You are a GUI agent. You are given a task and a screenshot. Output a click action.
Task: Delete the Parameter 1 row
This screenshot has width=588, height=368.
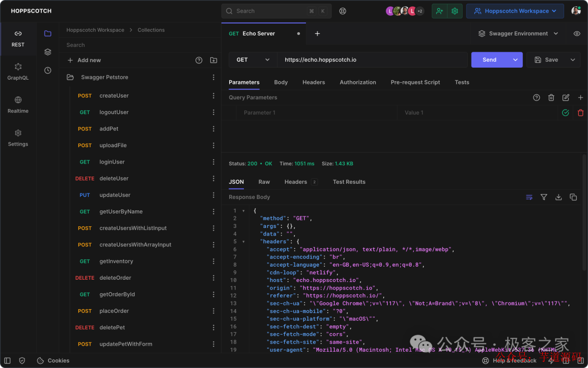tap(580, 113)
